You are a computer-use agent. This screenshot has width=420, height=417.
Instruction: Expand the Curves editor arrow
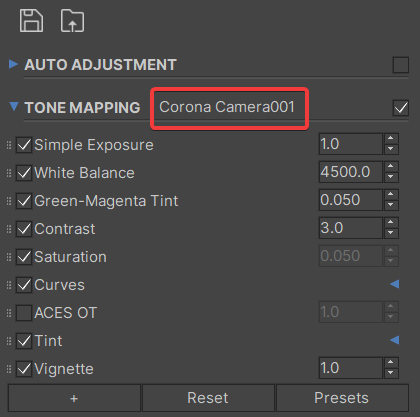(x=395, y=284)
